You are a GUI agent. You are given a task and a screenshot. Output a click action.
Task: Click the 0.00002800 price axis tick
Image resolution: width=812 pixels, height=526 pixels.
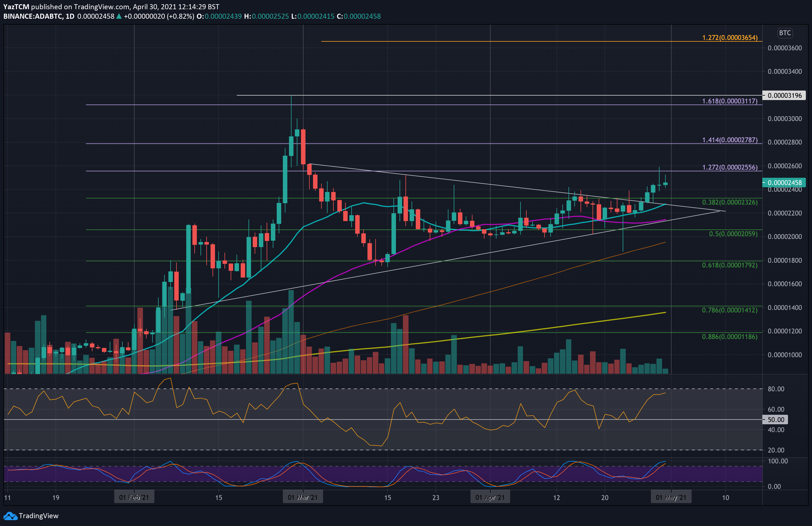coord(785,143)
